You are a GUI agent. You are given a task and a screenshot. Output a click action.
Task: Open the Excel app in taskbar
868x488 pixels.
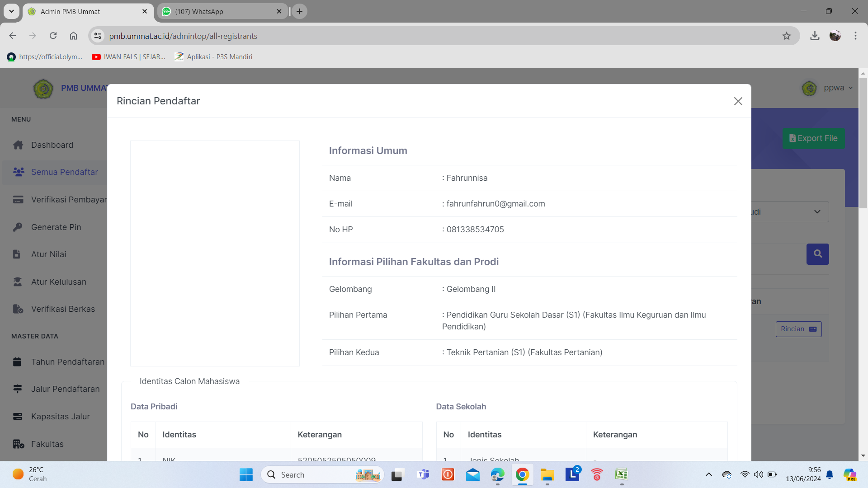[621, 474]
